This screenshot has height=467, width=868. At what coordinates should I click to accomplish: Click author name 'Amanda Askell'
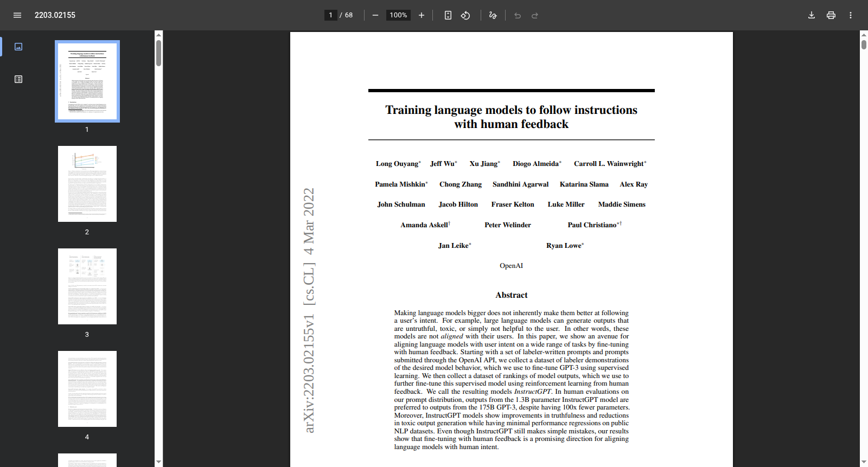coord(424,225)
